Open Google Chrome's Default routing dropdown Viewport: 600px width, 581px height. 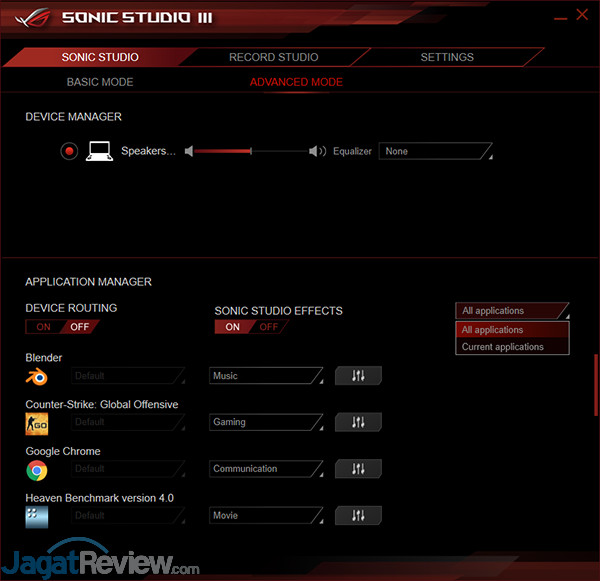coord(128,469)
